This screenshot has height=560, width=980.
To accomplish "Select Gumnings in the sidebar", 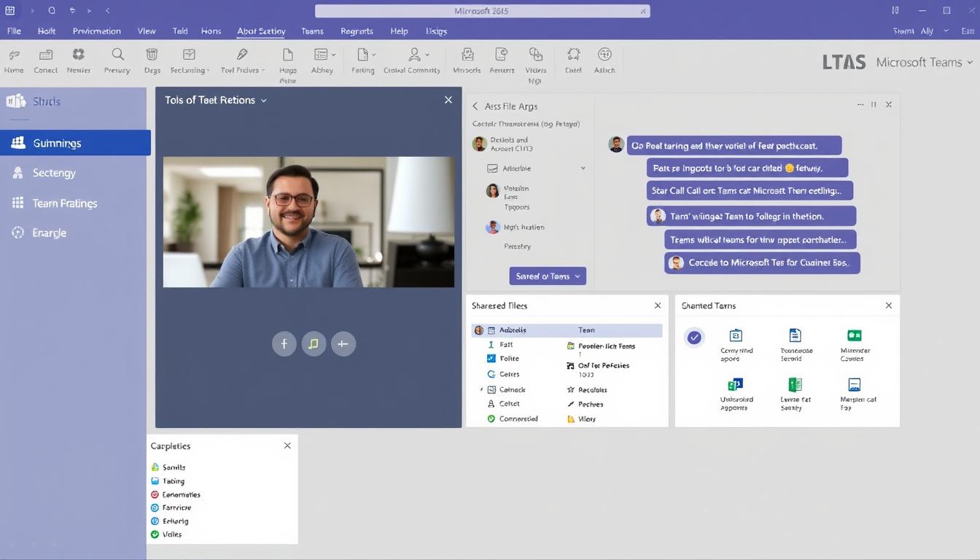I will point(75,143).
